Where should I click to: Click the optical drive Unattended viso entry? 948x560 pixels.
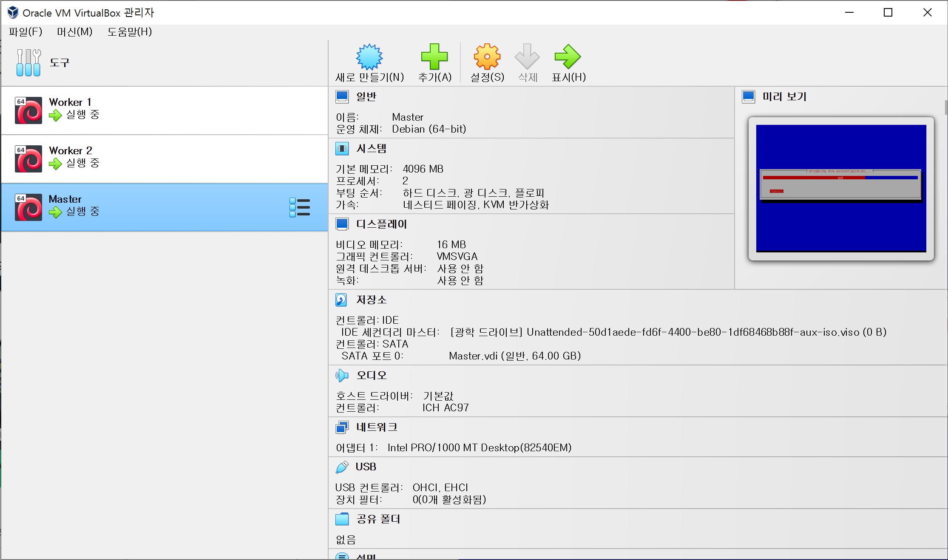point(668,332)
